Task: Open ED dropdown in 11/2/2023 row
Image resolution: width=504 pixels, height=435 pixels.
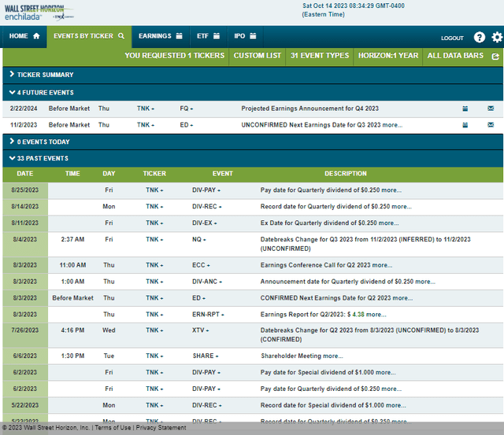Action: (187, 125)
